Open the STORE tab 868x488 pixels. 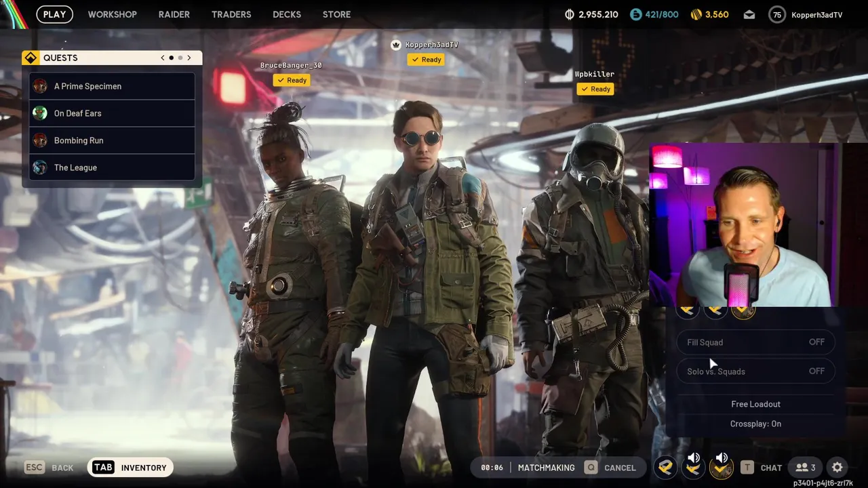(x=336, y=14)
